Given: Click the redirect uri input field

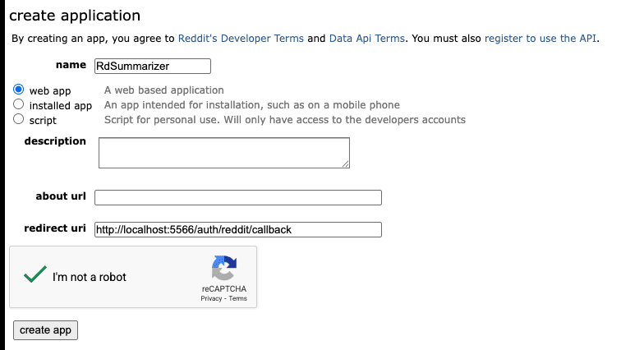Looking at the screenshot, I should (x=238, y=230).
